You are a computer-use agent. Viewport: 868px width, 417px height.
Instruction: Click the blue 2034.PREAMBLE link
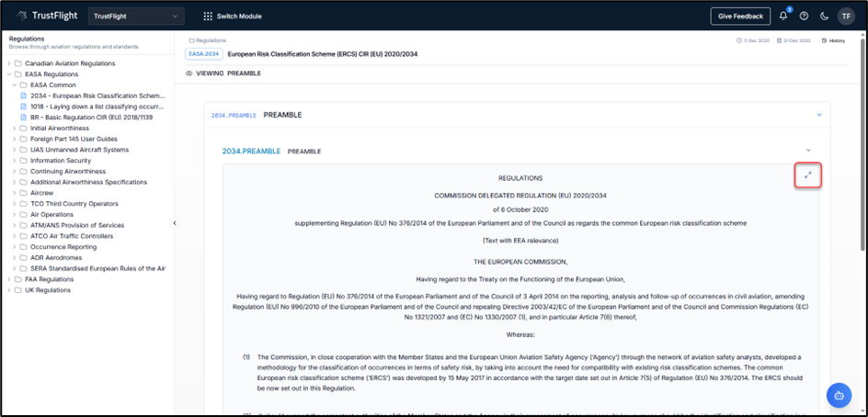(251, 151)
